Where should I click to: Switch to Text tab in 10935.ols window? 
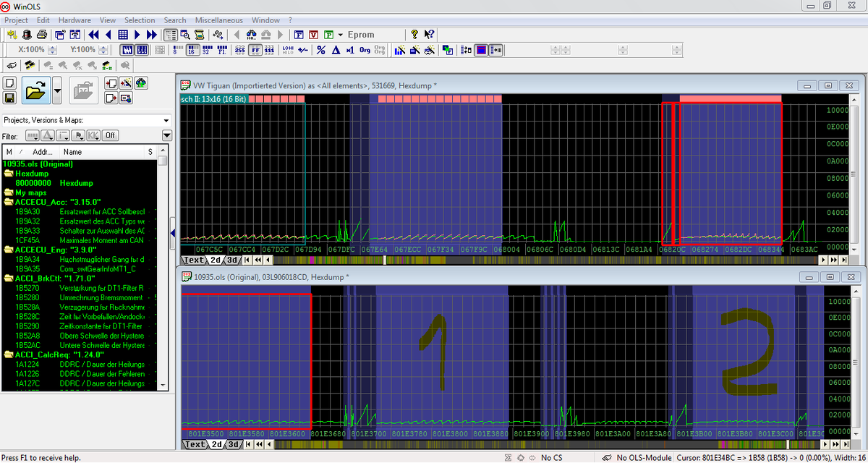[194, 444]
